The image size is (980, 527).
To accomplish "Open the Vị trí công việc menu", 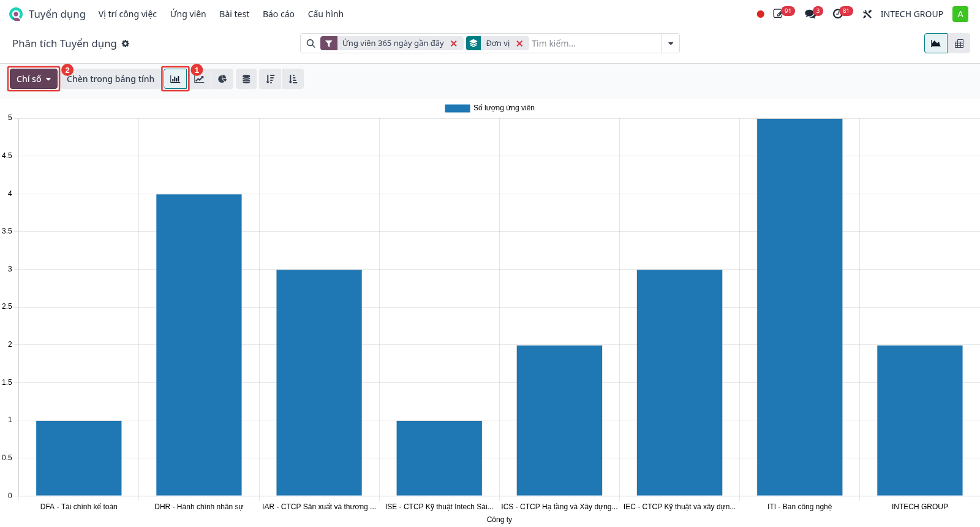I will 127,14.
